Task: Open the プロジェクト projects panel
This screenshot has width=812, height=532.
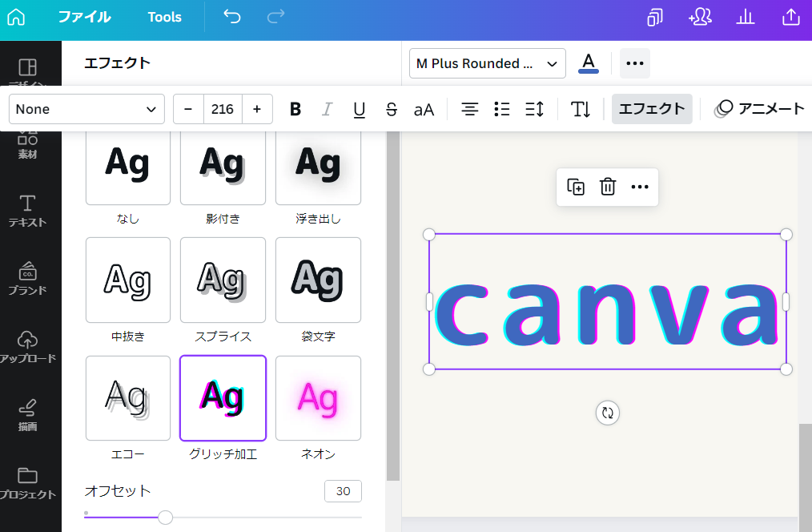Action: pos(27,484)
